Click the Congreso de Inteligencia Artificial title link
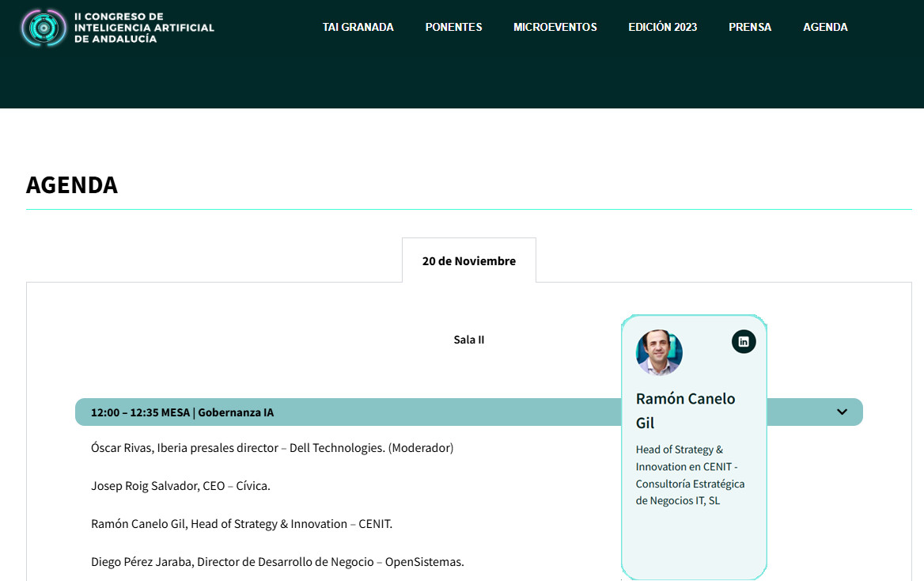Image resolution: width=924 pixels, height=581 pixels. 144,28
